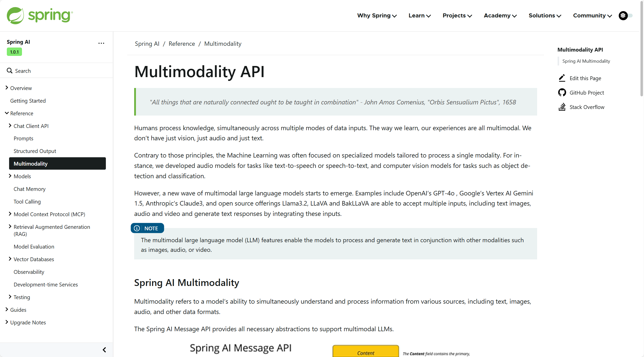Click Stack Overflow link text
The width and height of the screenshot is (644, 357).
(587, 107)
